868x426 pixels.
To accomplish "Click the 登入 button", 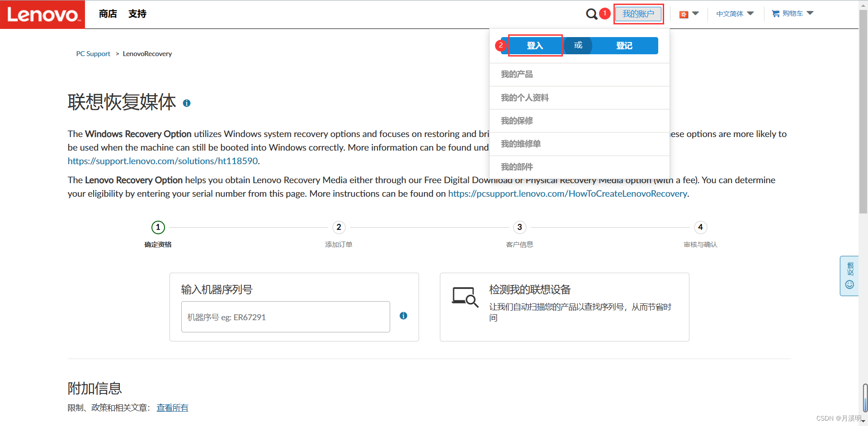I will click(535, 45).
